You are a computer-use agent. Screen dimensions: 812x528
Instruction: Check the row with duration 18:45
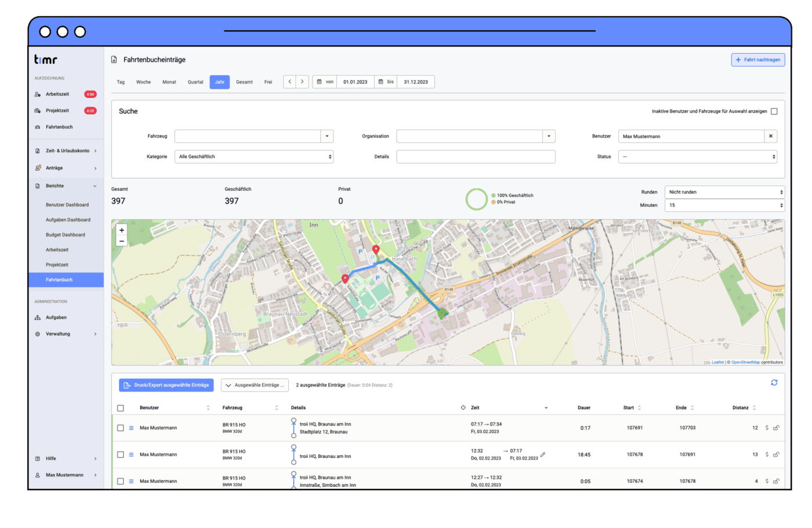[121, 454]
